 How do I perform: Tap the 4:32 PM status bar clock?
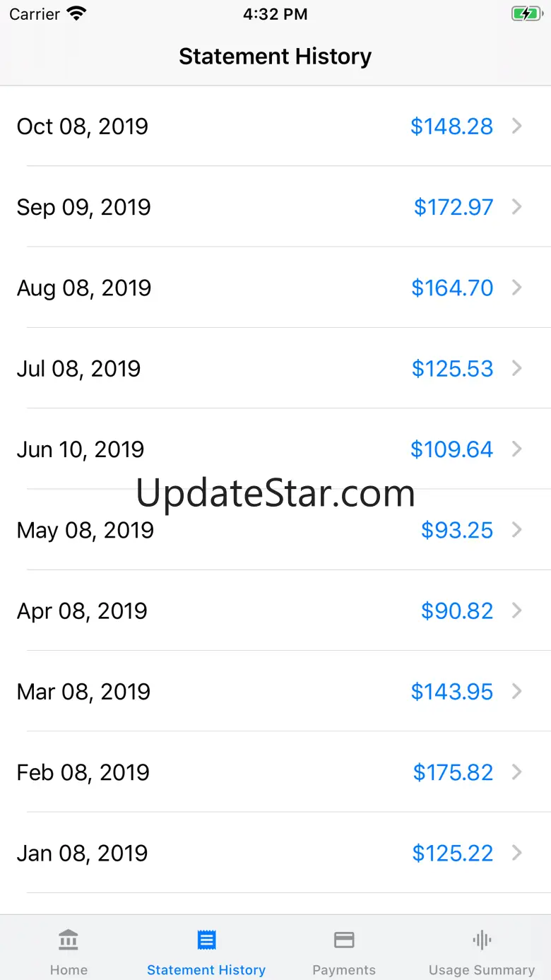pyautogui.click(x=275, y=14)
